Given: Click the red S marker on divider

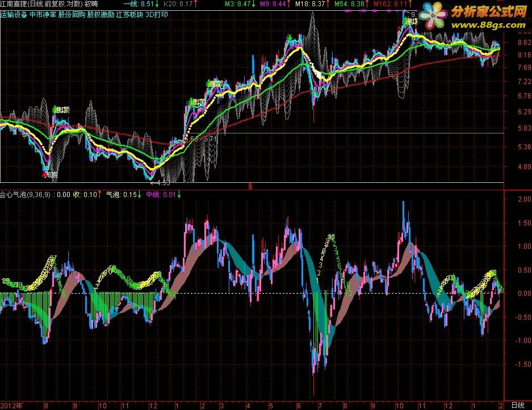Looking at the screenshot, I should click(x=250, y=187).
